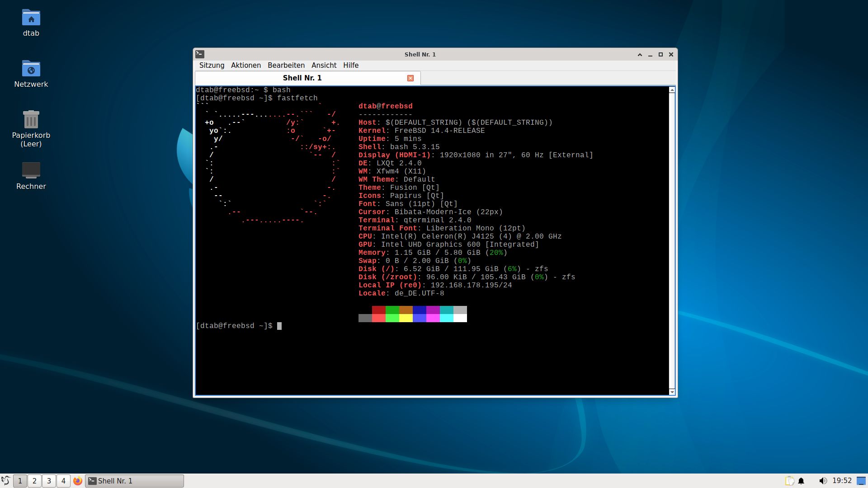The height and width of the screenshot is (488, 868).
Task: Switch to virtual desktop 2
Action: click(34, 481)
